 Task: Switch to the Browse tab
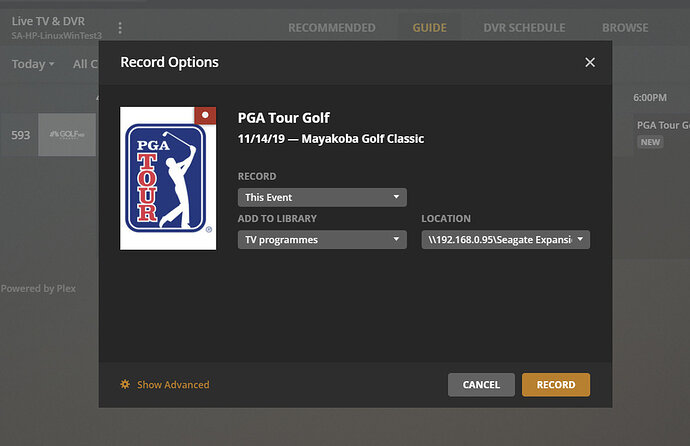(x=625, y=28)
